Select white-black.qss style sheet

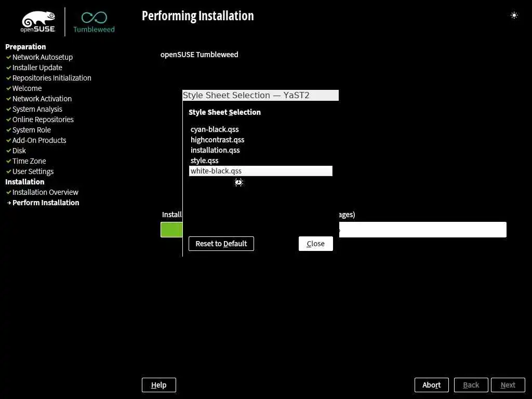click(261, 171)
